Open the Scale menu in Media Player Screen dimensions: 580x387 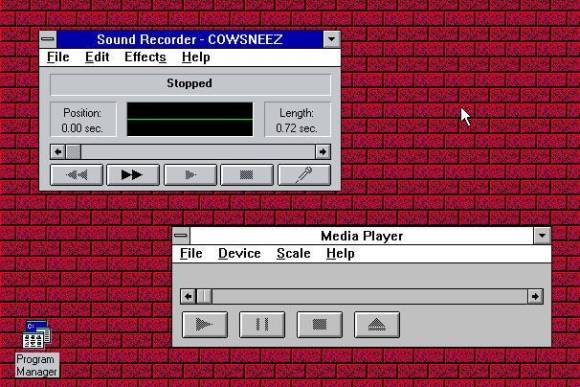293,253
